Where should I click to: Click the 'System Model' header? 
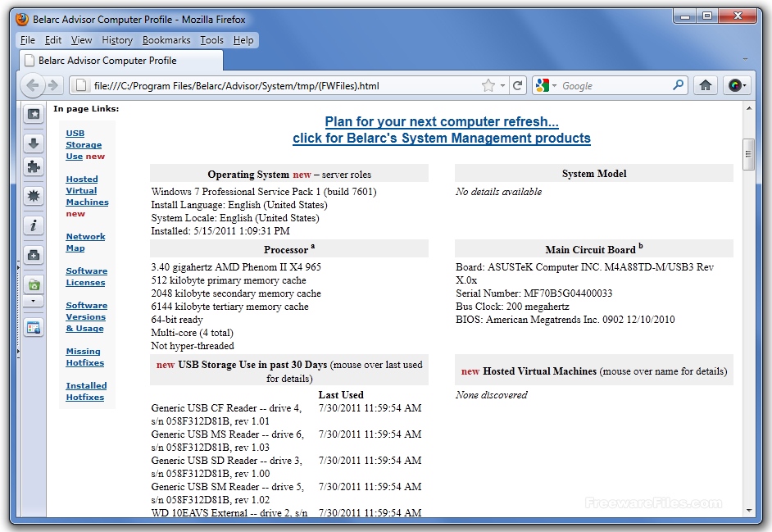click(594, 174)
